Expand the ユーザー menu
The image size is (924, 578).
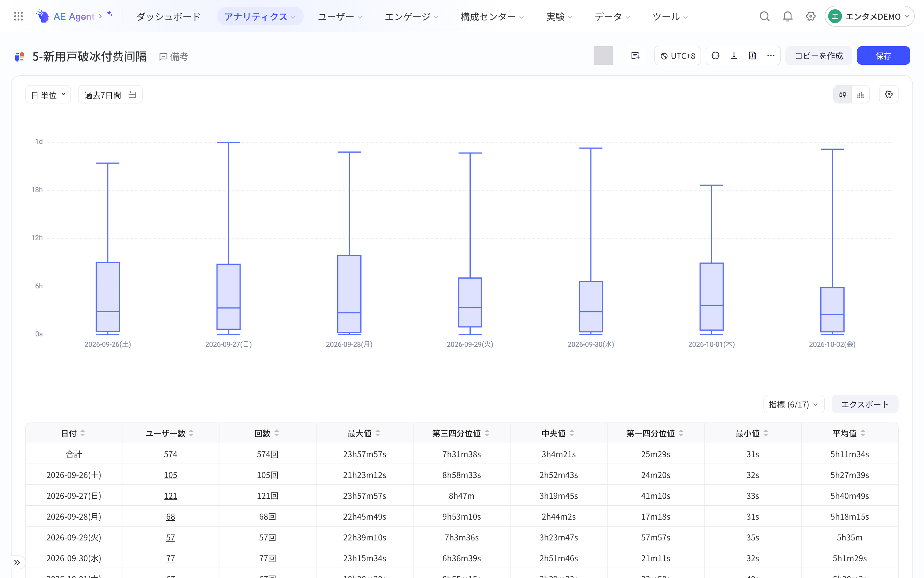point(340,16)
